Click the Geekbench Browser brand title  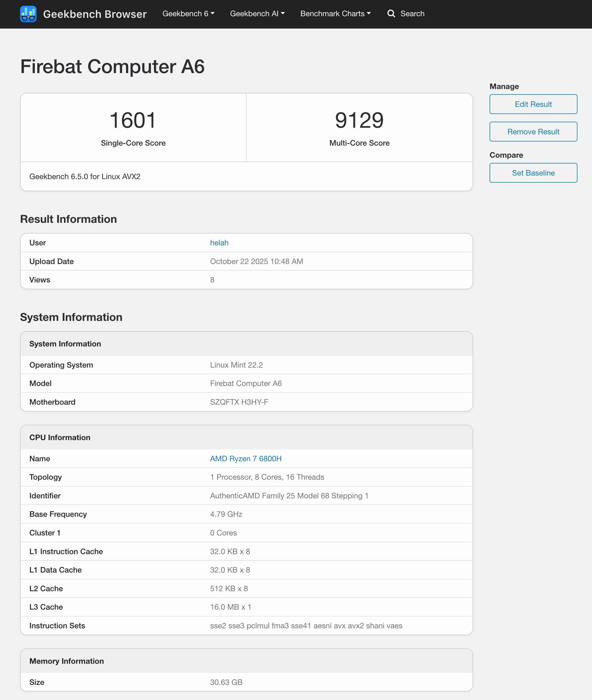pyautogui.click(x=95, y=14)
